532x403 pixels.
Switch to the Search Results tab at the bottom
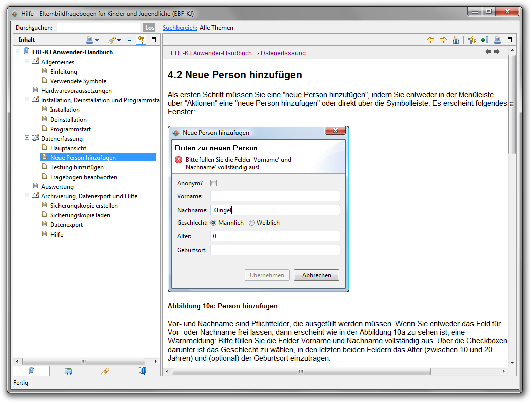coord(105,371)
